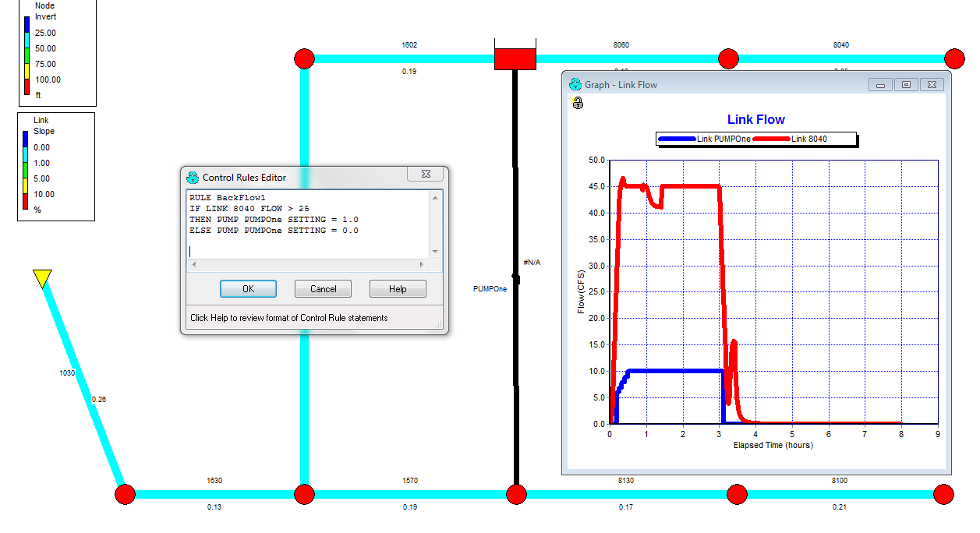Click the rules editor horizontal scrollbar left arrow
This screenshot has height=533, width=980.
click(193, 265)
